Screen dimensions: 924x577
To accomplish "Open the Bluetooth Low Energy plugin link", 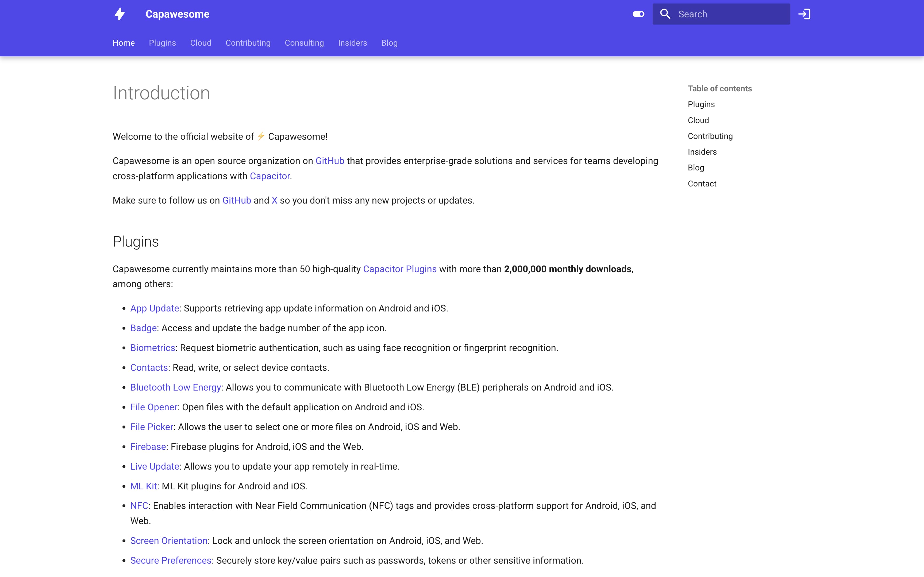I will click(x=175, y=387).
